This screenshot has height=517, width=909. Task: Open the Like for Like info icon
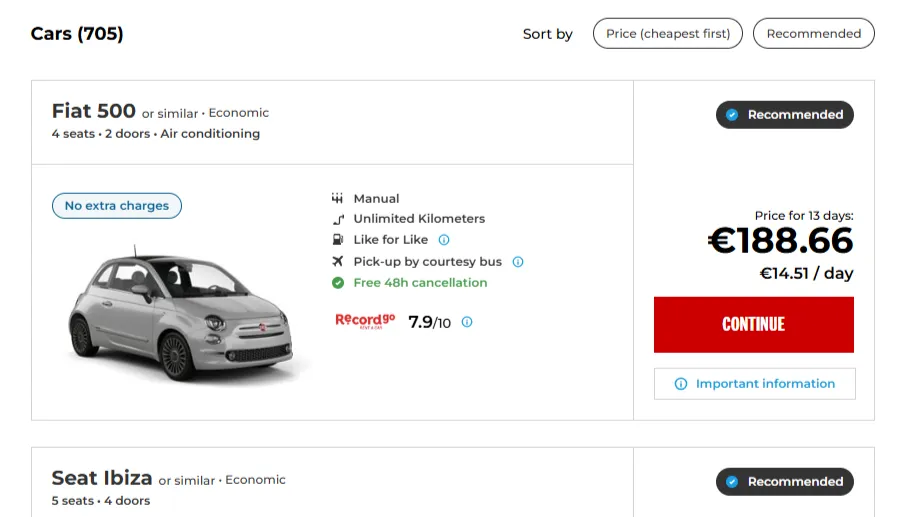pyautogui.click(x=444, y=240)
